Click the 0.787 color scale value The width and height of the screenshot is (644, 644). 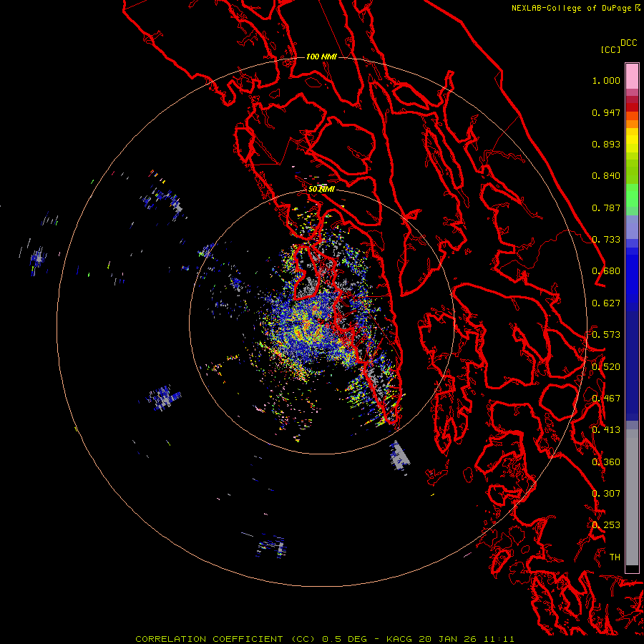coord(606,208)
